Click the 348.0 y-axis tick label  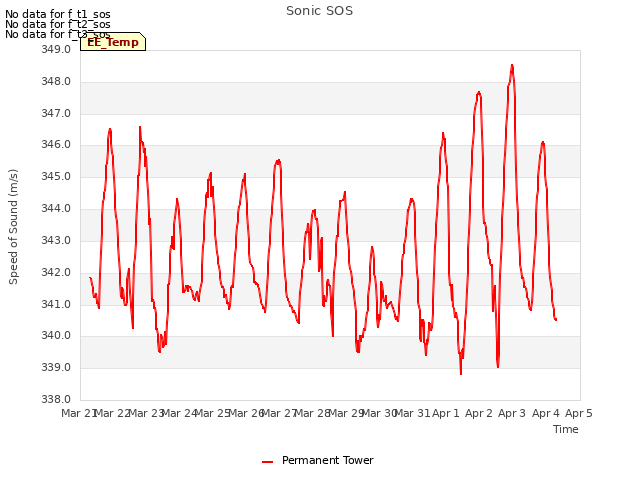click(56, 81)
